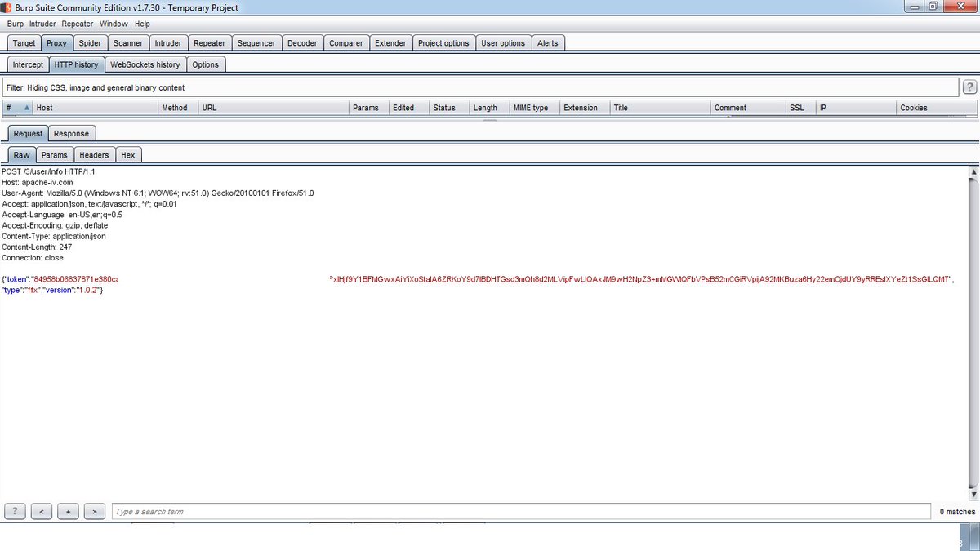The image size is (980, 551).
Task: Sort by the Comment column header
Action: 748,108
